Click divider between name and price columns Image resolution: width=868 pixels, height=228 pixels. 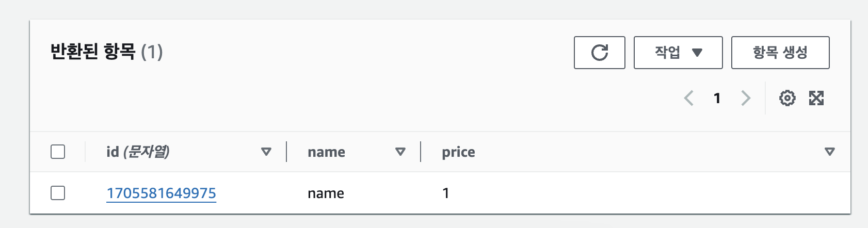point(421,152)
